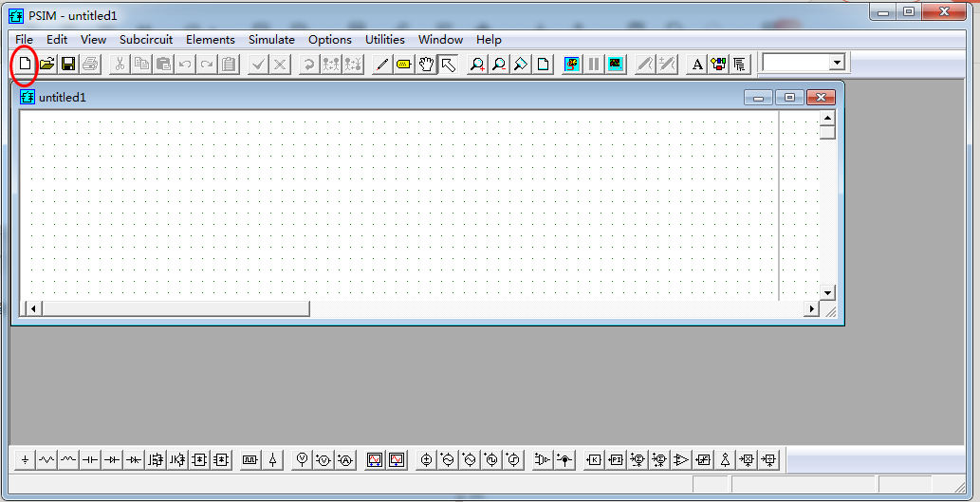Open the File menu
The image size is (980, 502).
click(x=24, y=40)
